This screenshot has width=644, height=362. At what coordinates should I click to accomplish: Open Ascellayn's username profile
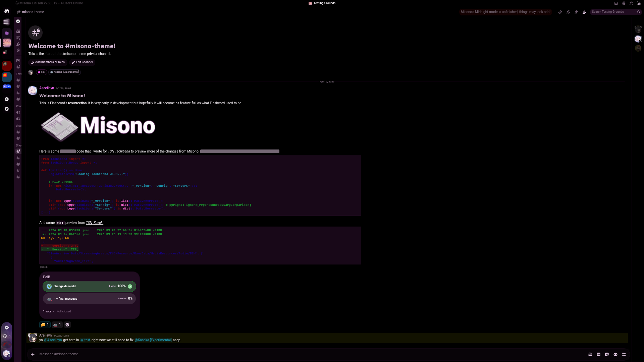pos(47,88)
